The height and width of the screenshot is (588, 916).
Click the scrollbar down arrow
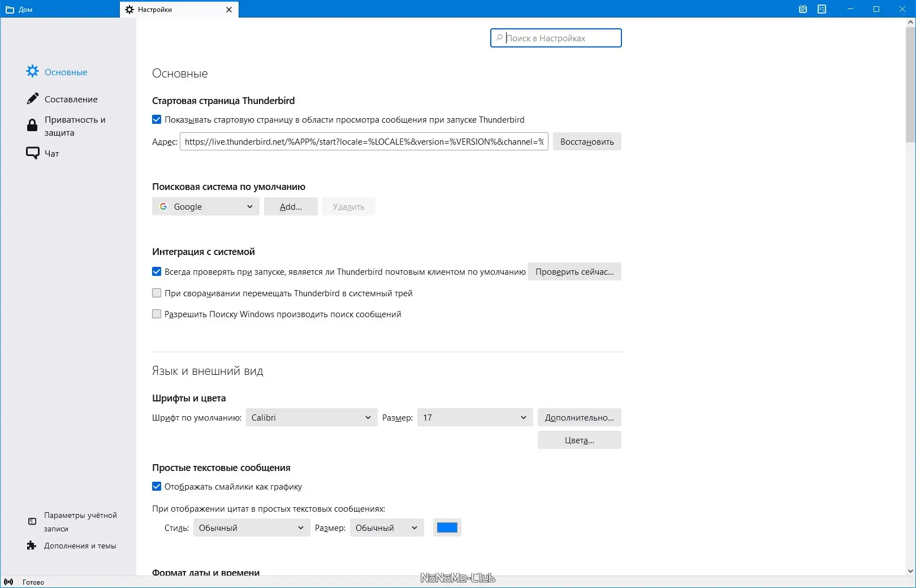tap(910, 571)
